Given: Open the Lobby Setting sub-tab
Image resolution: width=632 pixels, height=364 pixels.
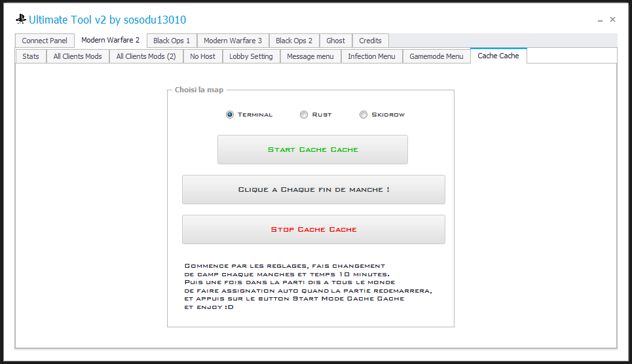Looking at the screenshot, I should point(251,56).
